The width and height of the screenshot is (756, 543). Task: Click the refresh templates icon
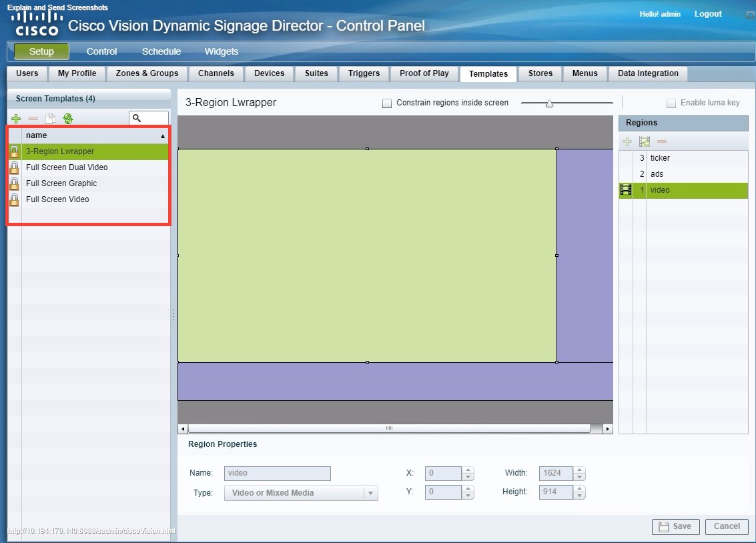67,118
